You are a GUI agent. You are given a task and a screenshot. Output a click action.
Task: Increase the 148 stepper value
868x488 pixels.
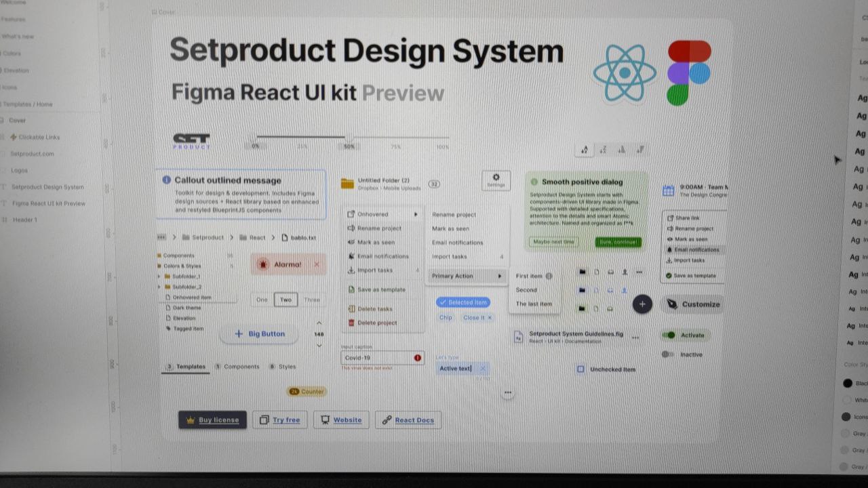[319, 323]
